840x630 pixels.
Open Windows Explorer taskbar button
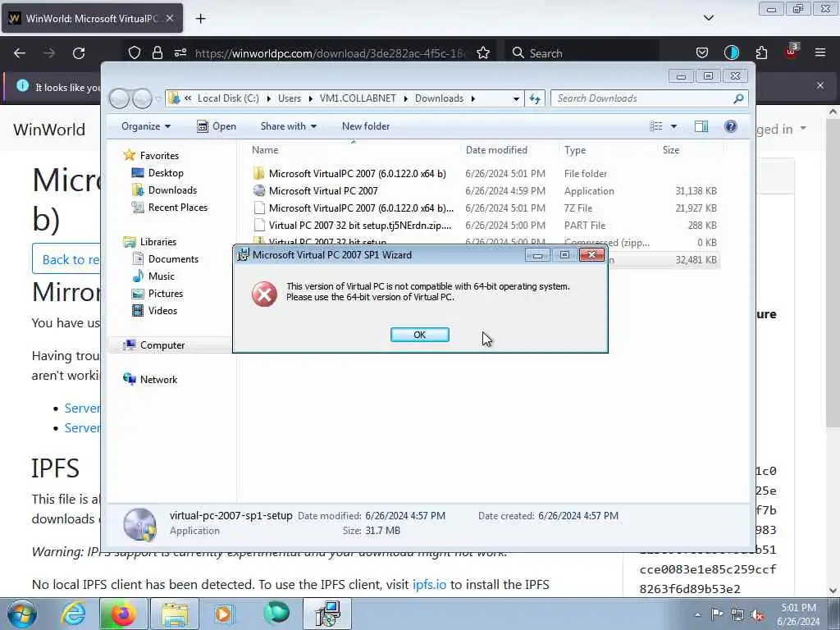(x=175, y=614)
